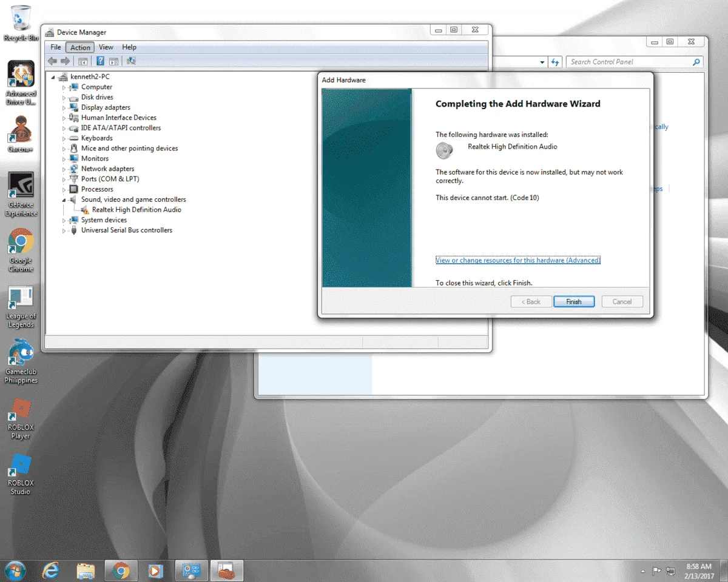Open Windows Explorer folder on taskbar
The image size is (728, 582).
tap(86, 570)
